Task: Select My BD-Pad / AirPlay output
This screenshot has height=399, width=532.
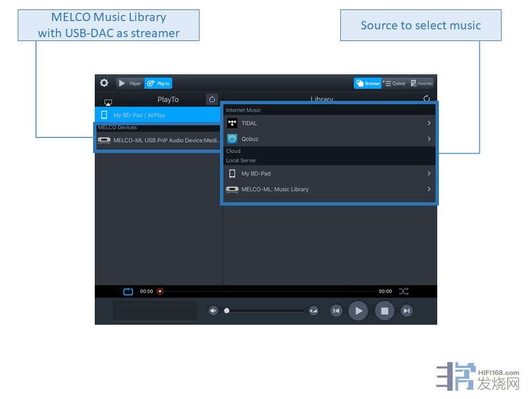Action: pos(158,115)
